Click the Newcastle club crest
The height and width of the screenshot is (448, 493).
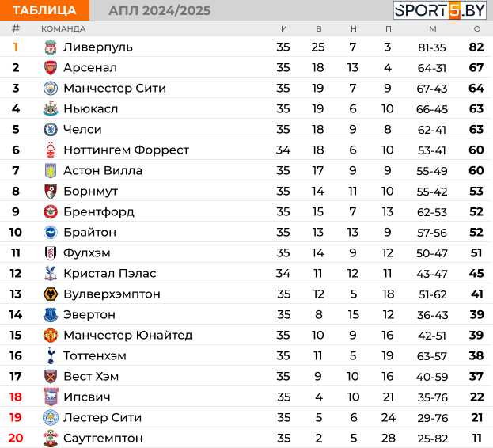[51, 108]
